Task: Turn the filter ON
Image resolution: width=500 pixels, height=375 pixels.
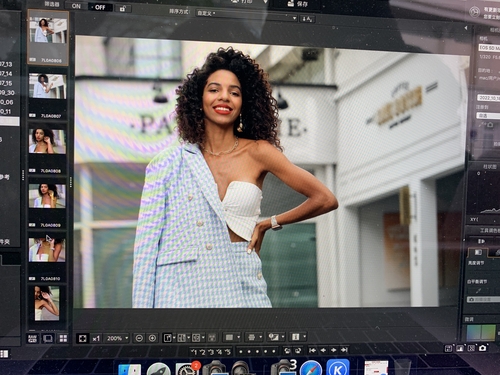Action: (x=76, y=6)
